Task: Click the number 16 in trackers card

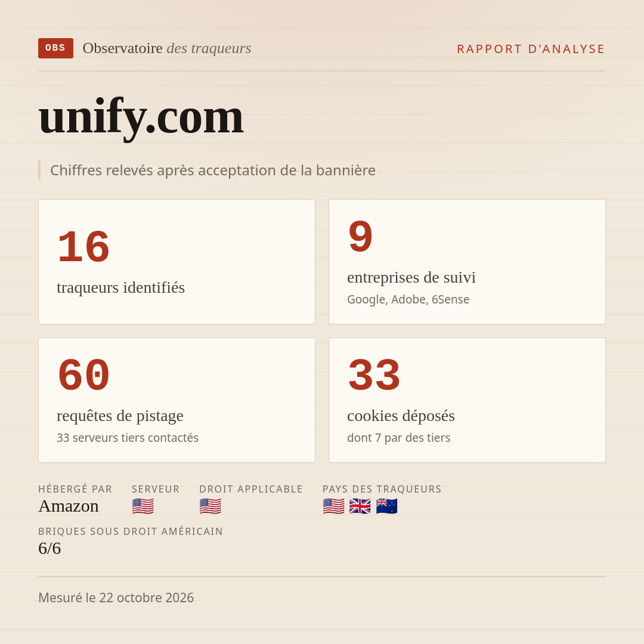Action: click(83, 247)
